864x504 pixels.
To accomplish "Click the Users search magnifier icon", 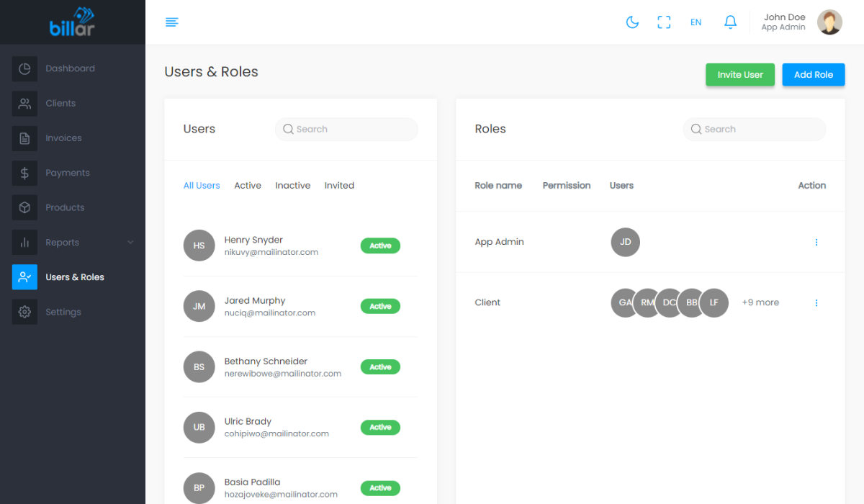I will [288, 129].
